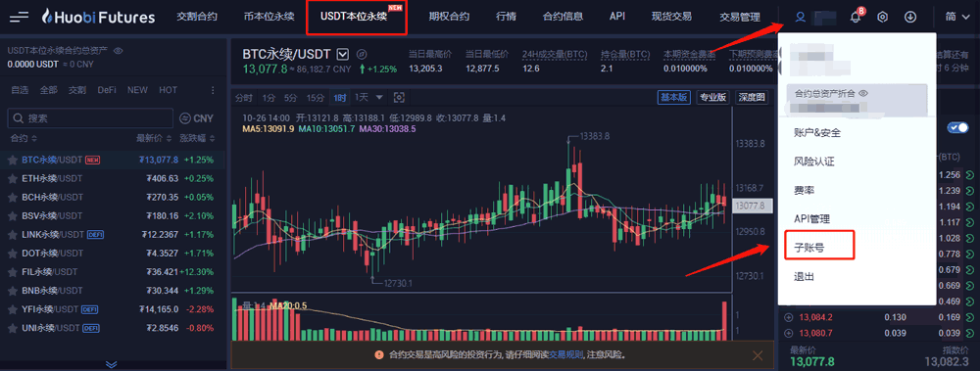Open the 合约信息 nav tab
Image resolution: width=980 pixels, height=371 pixels.
pyautogui.click(x=563, y=17)
